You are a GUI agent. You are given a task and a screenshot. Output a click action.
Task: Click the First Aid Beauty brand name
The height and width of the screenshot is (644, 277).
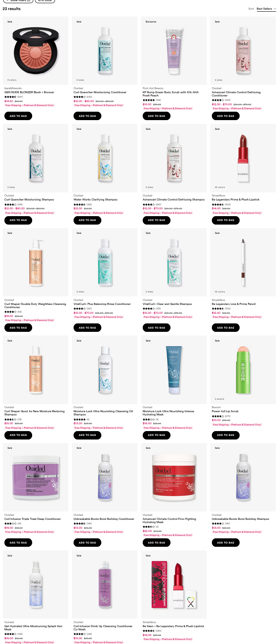[x=153, y=88]
